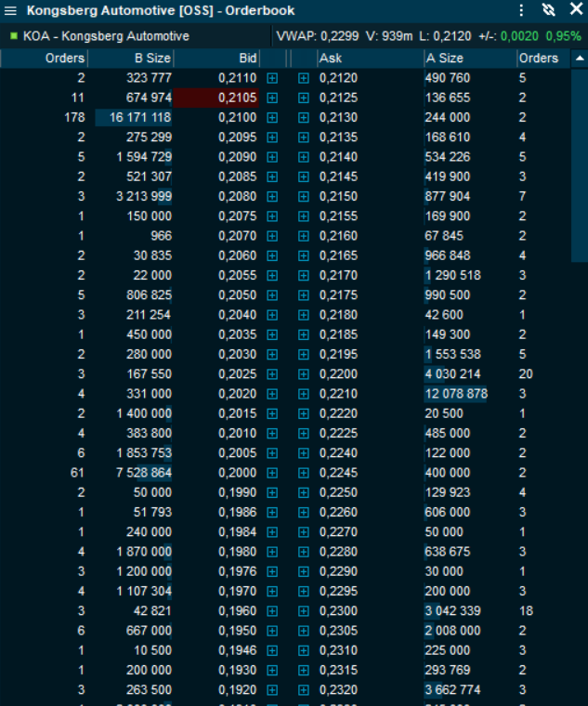The width and height of the screenshot is (588, 706).
Task: Sort by the Bid column header
Action: [x=216, y=59]
